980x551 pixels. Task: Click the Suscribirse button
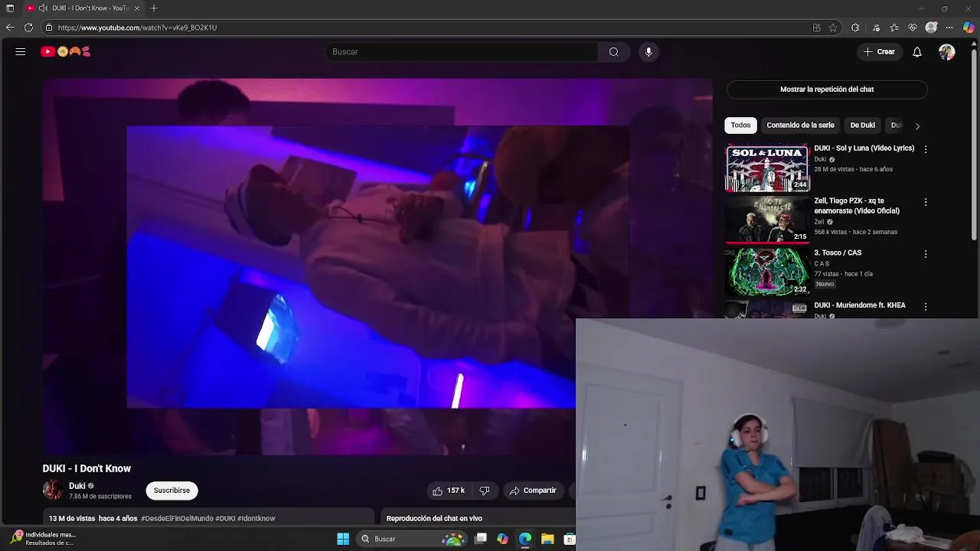point(171,491)
